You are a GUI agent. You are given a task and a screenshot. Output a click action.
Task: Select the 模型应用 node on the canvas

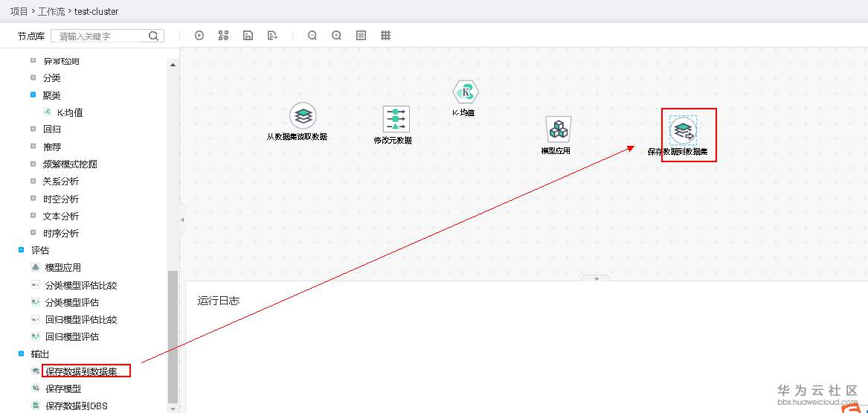pos(558,129)
